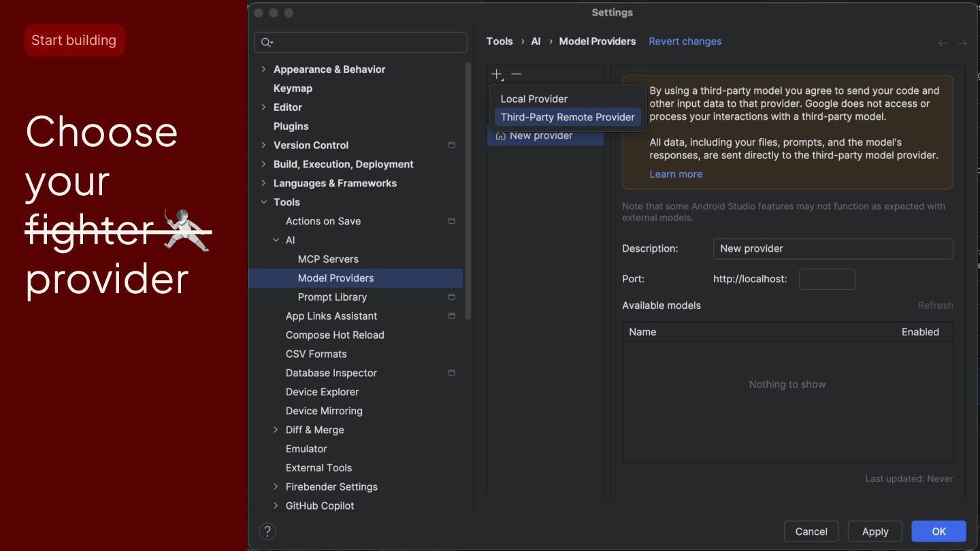Screen dimensions: 980x551
Task: Click the help question mark icon
Action: (267, 531)
